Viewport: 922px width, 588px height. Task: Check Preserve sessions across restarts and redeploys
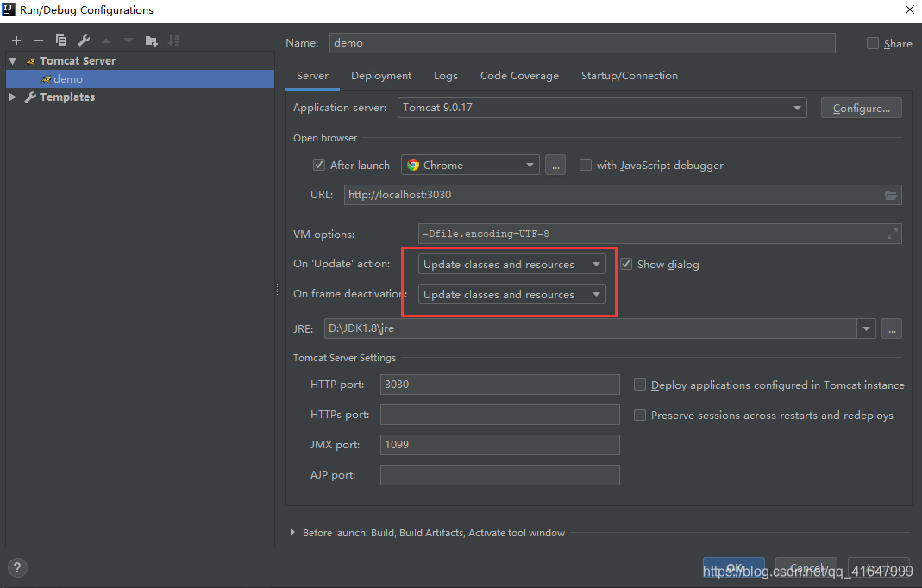[639, 415]
